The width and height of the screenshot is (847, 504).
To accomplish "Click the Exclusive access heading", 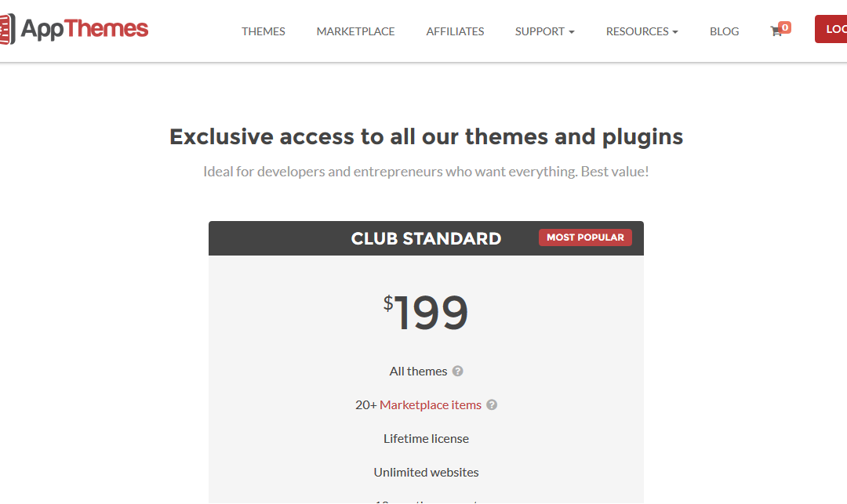I will pyautogui.click(x=426, y=137).
